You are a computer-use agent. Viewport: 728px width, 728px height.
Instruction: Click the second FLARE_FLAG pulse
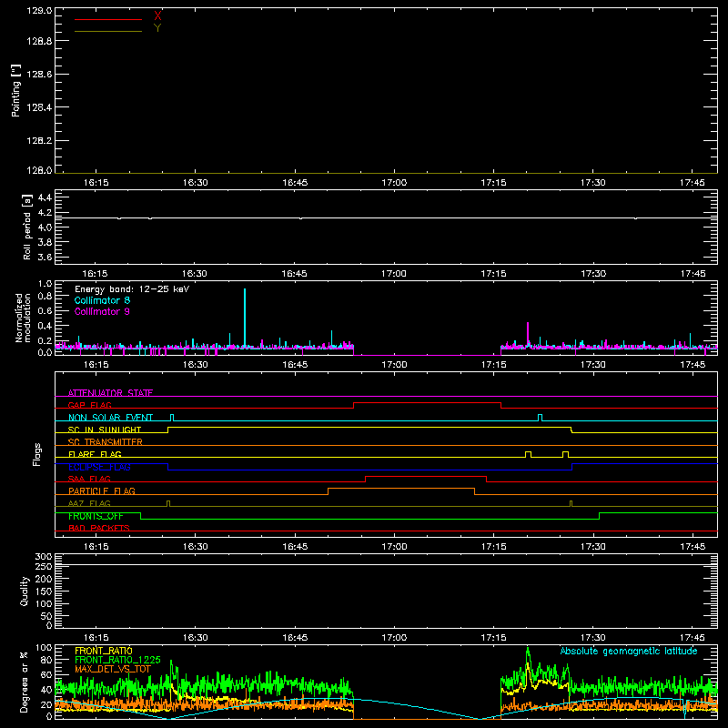tap(565, 453)
